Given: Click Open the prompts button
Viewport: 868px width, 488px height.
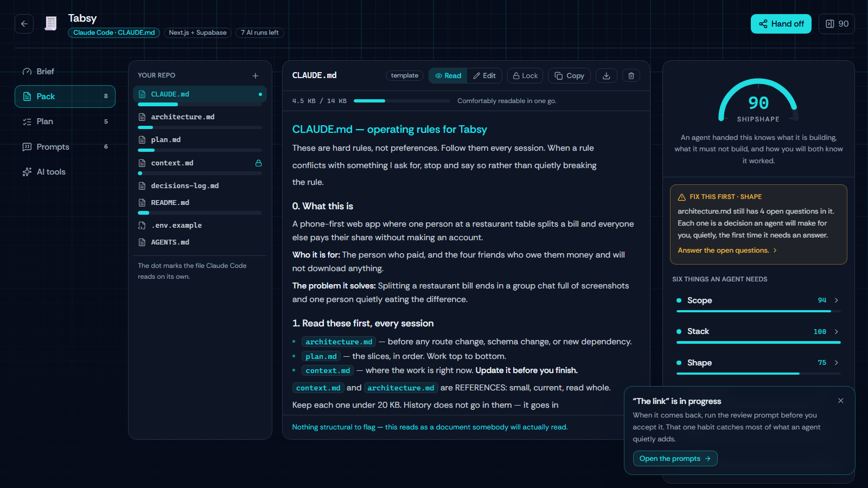Looking at the screenshot, I should point(675,458).
